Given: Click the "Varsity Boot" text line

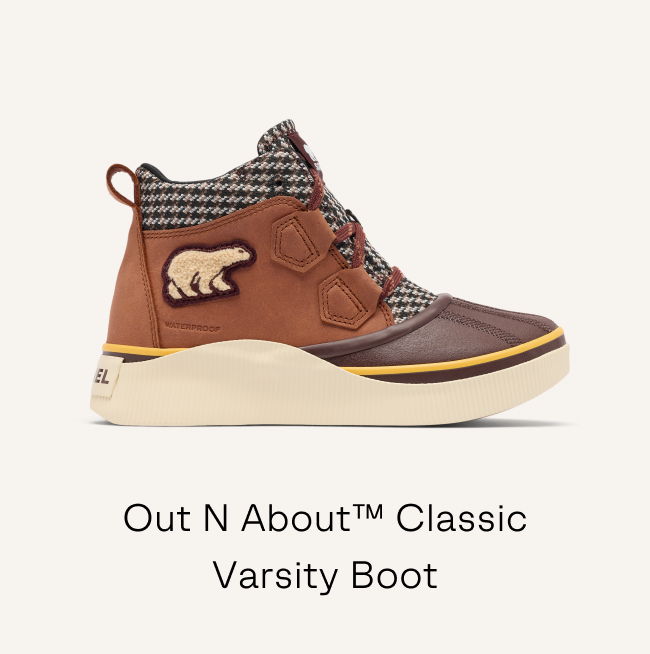Looking at the screenshot, I should click(x=325, y=575).
